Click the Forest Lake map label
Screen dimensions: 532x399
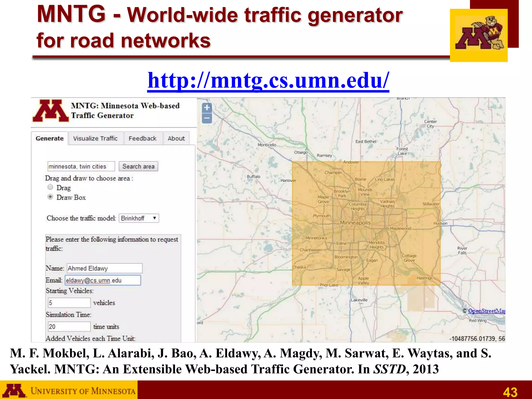click(402, 151)
